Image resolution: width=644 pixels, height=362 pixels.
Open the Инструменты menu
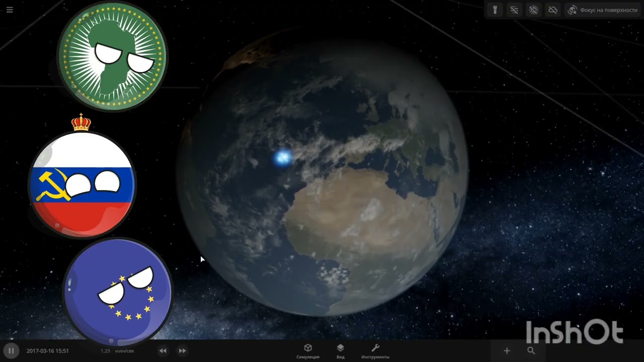click(x=375, y=351)
